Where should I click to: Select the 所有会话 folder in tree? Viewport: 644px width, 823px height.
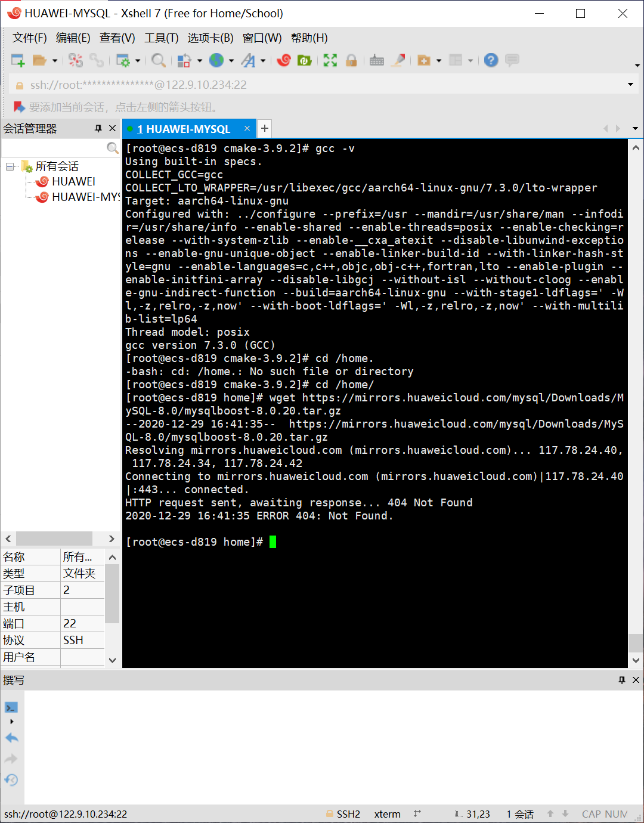coord(57,166)
